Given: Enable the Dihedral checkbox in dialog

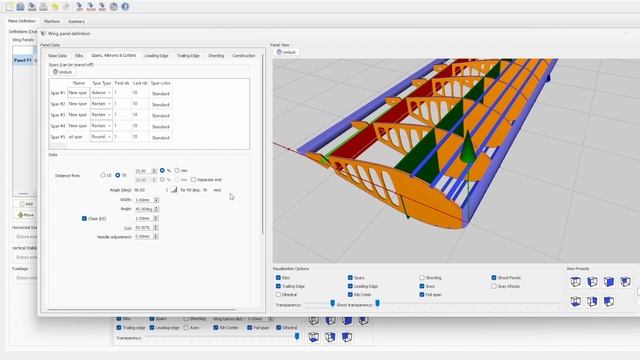Looking at the screenshot, I should (x=278, y=294).
